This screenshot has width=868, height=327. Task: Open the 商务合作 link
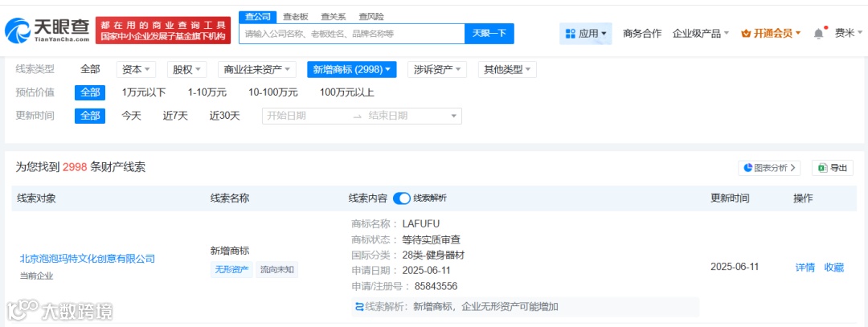pyautogui.click(x=642, y=33)
